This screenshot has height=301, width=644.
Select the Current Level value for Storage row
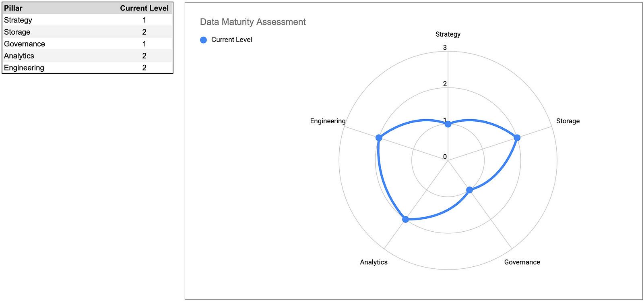coord(144,32)
